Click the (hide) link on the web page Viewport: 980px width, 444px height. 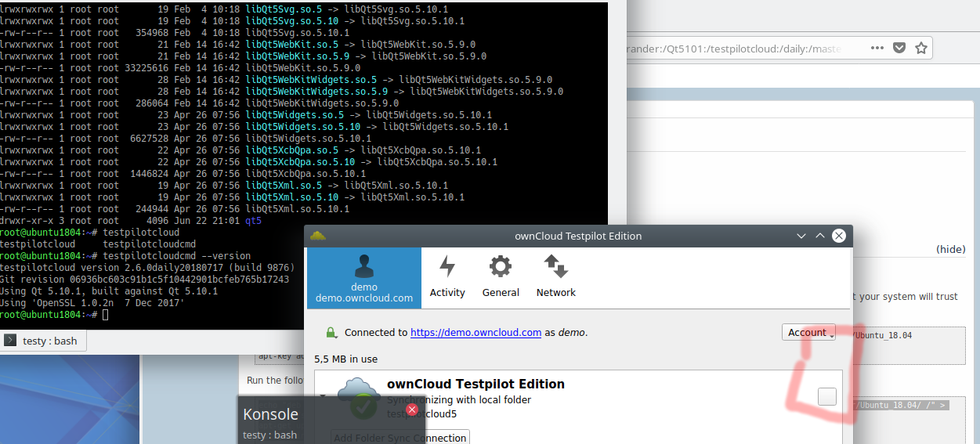pyautogui.click(x=951, y=249)
